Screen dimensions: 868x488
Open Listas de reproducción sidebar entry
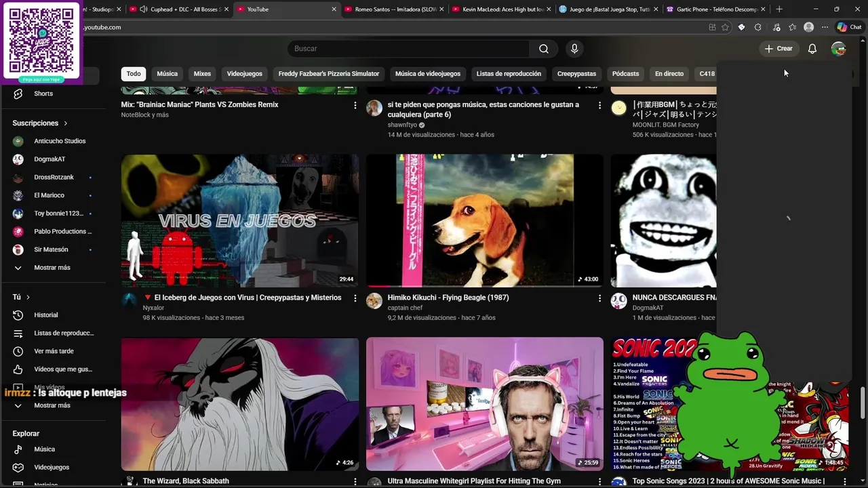click(x=53, y=333)
